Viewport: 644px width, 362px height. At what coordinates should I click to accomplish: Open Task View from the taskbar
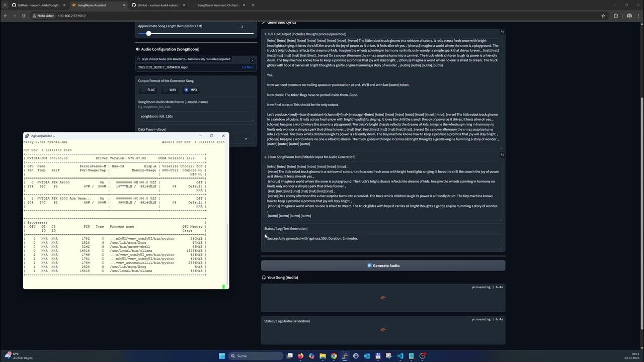(290, 356)
